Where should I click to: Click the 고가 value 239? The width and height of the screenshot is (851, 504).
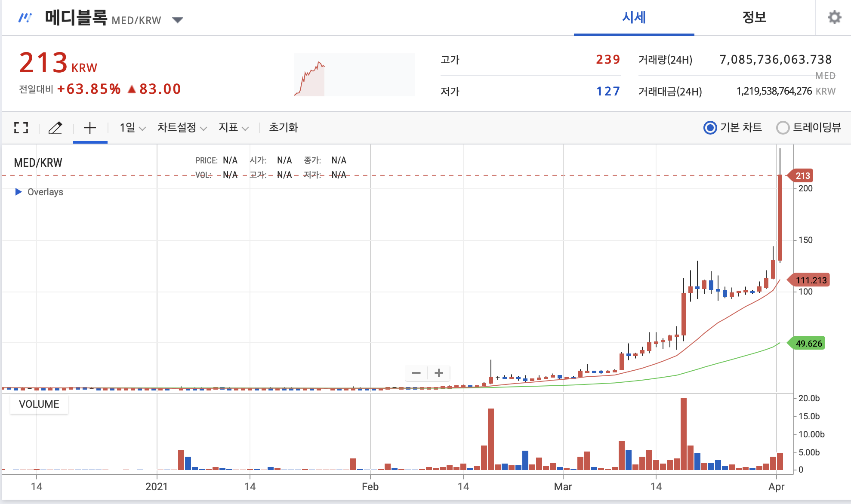click(x=607, y=59)
